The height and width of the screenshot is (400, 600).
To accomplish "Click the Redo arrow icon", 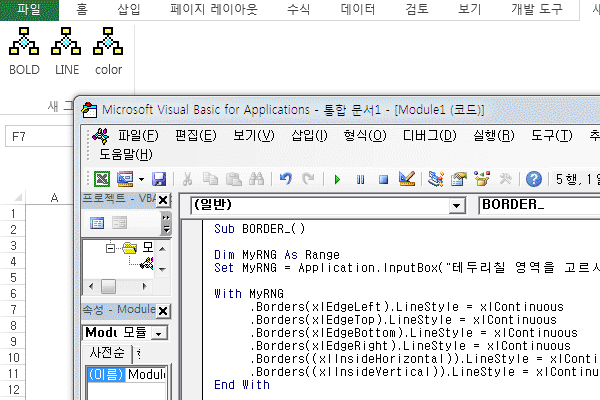I will tap(308, 179).
